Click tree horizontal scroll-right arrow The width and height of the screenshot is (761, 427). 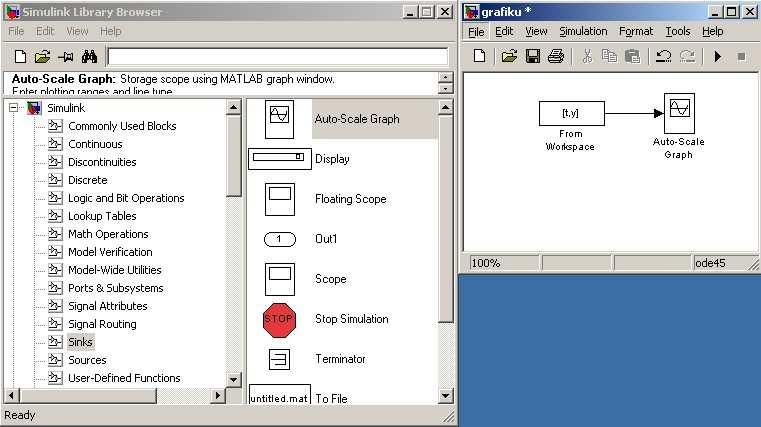pyautogui.click(x=218, y=396)
